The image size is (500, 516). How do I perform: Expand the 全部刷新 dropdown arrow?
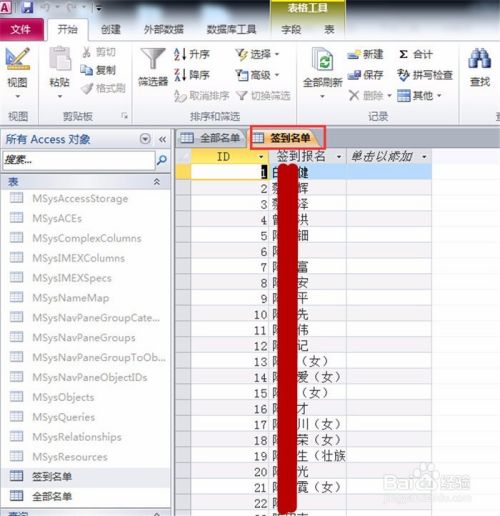[322, 97]
